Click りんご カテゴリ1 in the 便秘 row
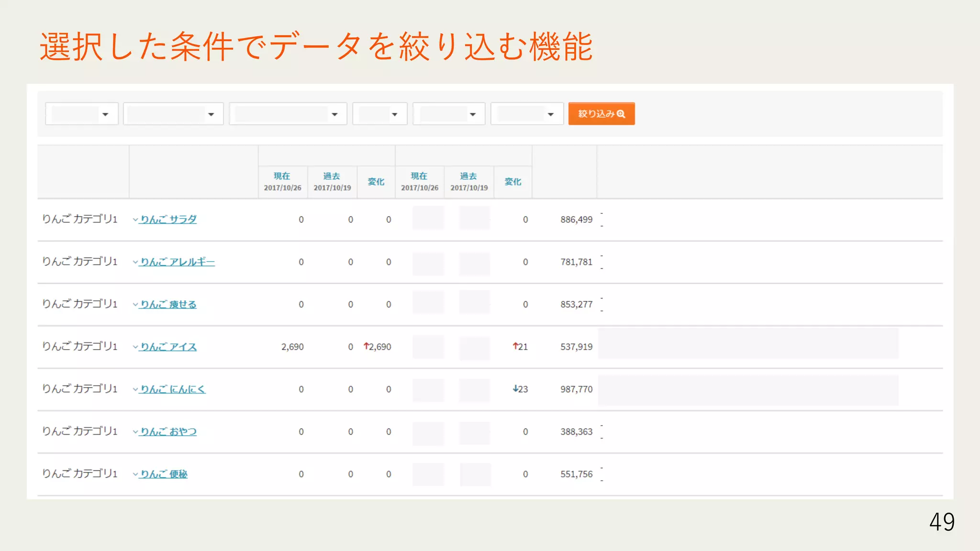The image size is (980, 551). 80,474
